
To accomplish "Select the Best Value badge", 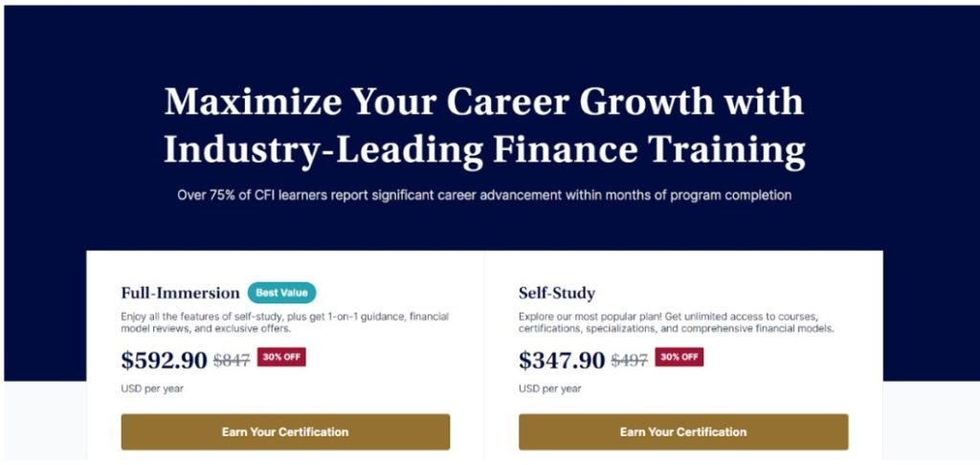I will 282,293.
